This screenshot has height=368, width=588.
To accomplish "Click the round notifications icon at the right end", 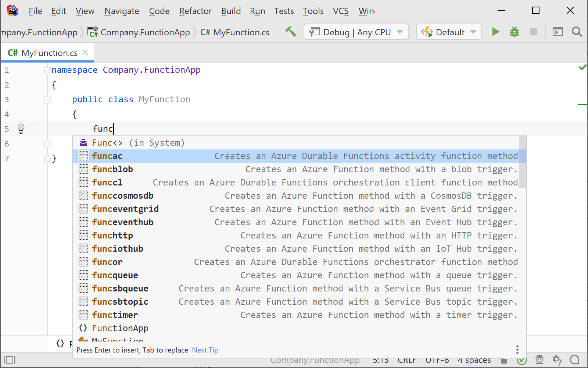I will (574, 360).
